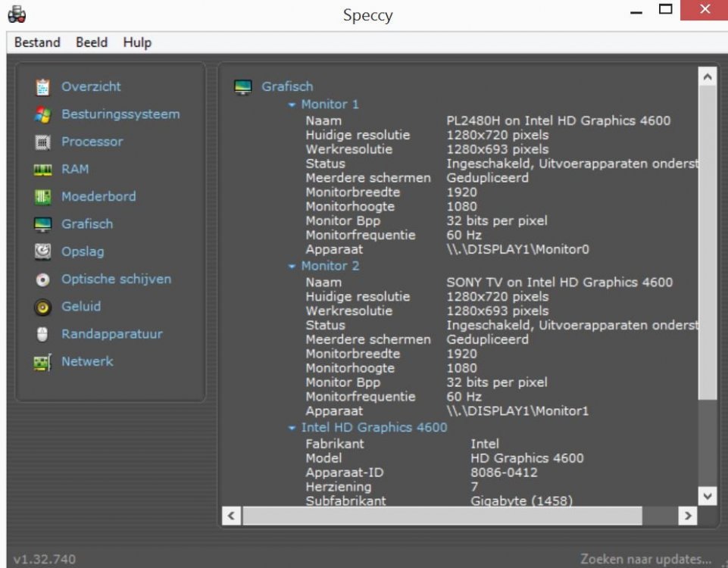728x568 pixels.
Task: Collapse the Monitor 1 section
Action: (x=292, y=105)
